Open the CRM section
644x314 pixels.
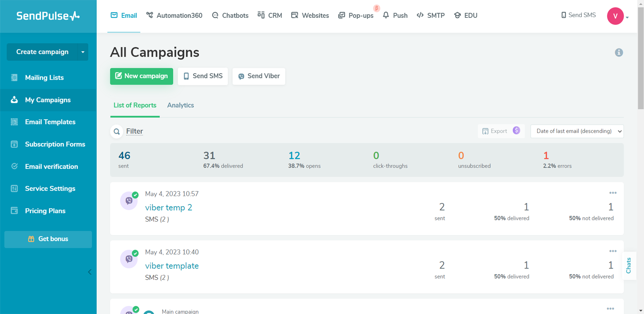pos(270,15)
